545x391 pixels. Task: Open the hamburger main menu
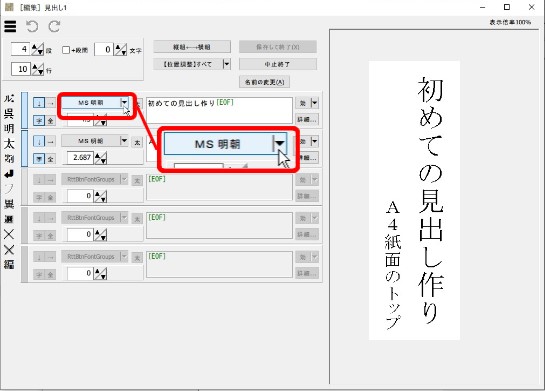pos(10,26)
